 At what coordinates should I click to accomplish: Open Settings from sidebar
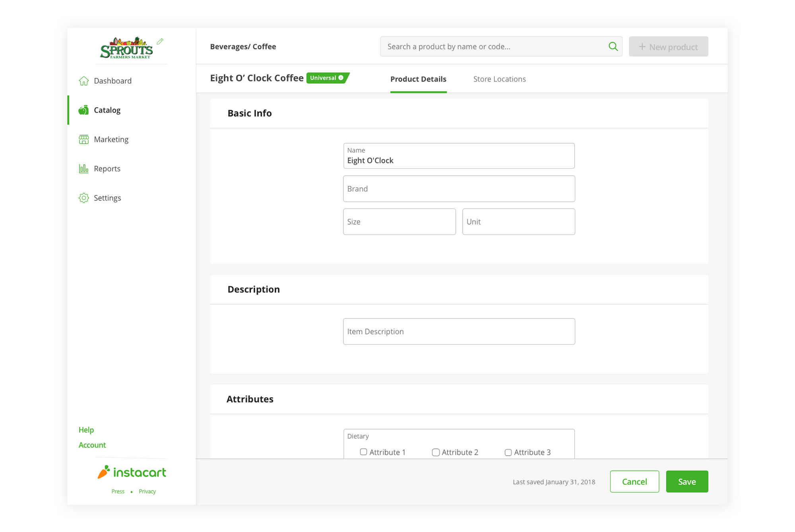point(131,198)
